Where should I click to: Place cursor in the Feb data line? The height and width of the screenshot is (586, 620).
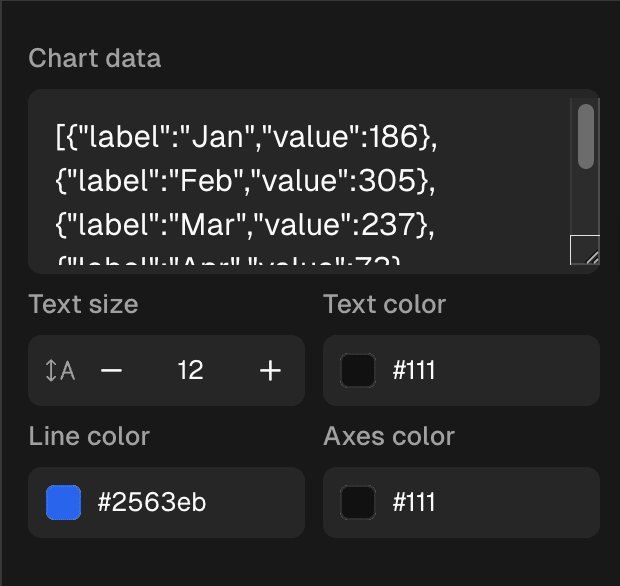[x=246, y=182]
